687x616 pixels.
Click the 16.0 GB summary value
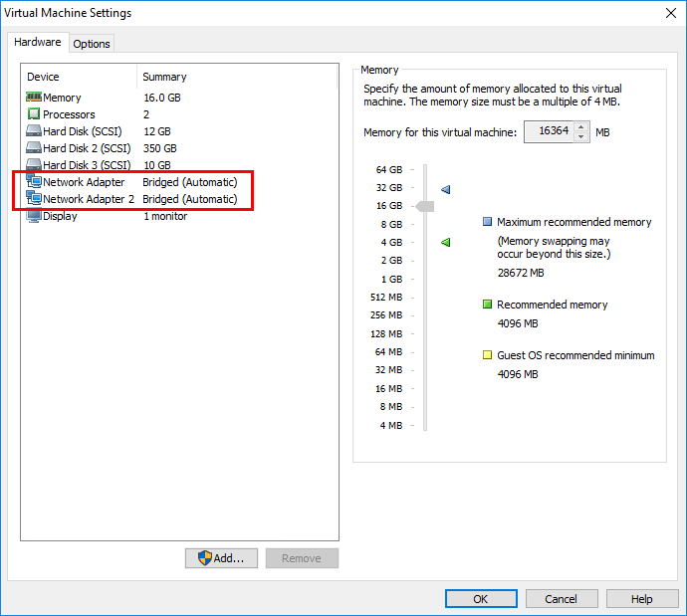pyautogui.click(x=161, y=98)
